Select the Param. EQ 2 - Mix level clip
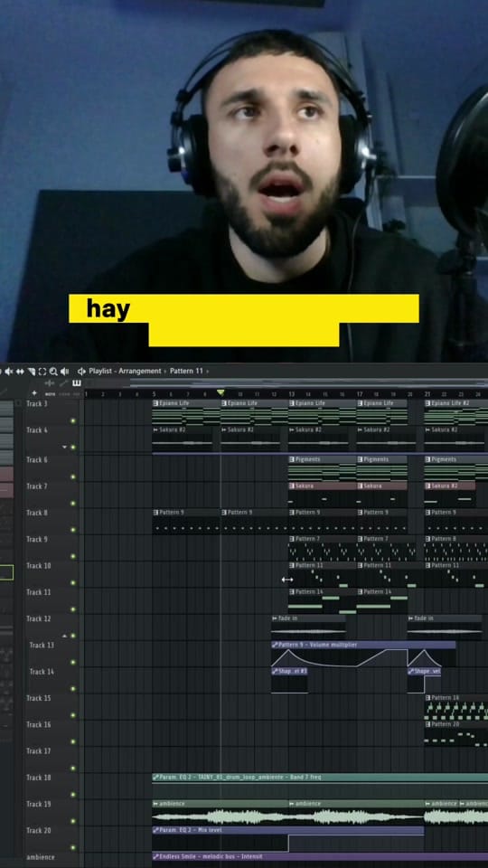Screen dimensions: 488x868 (x=287, y=839)
